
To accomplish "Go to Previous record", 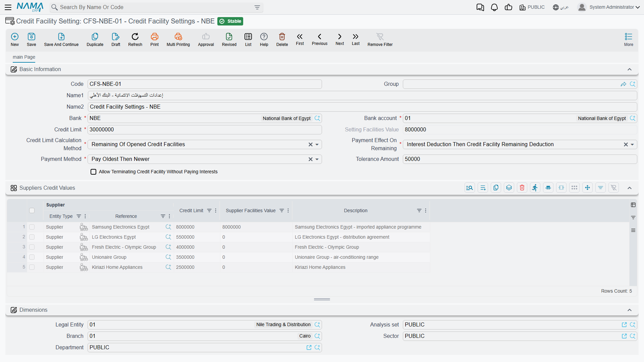I will 320,39.
